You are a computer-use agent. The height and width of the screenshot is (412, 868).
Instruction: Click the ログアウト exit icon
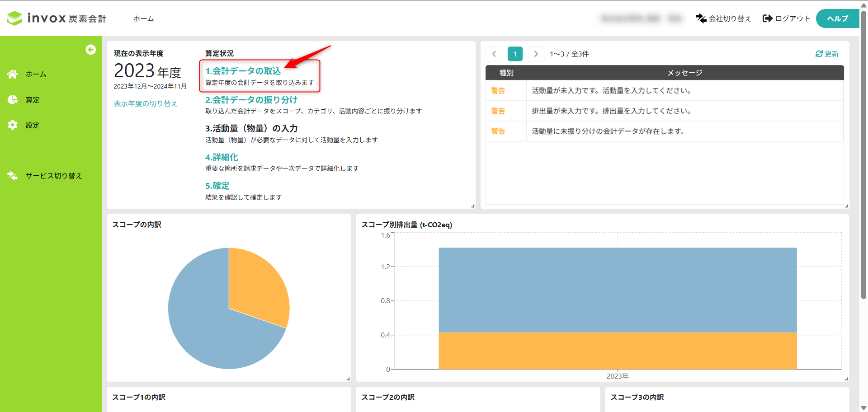tap(767, 19)
